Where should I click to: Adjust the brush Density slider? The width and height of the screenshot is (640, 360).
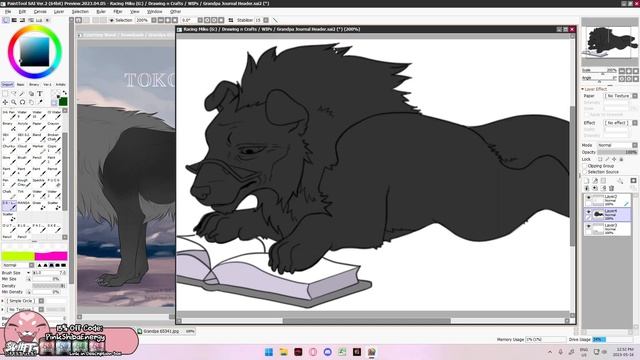49,286
